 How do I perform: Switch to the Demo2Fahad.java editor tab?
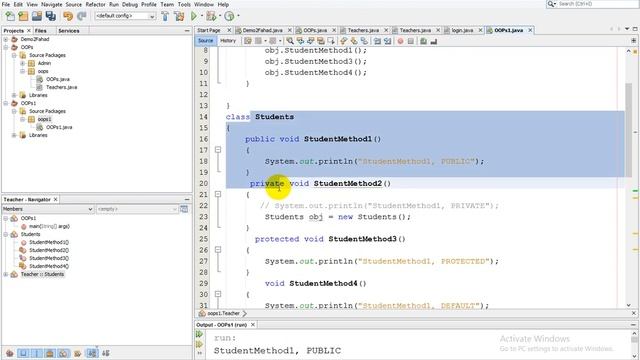pyautogui.click(x=262, y=30)
